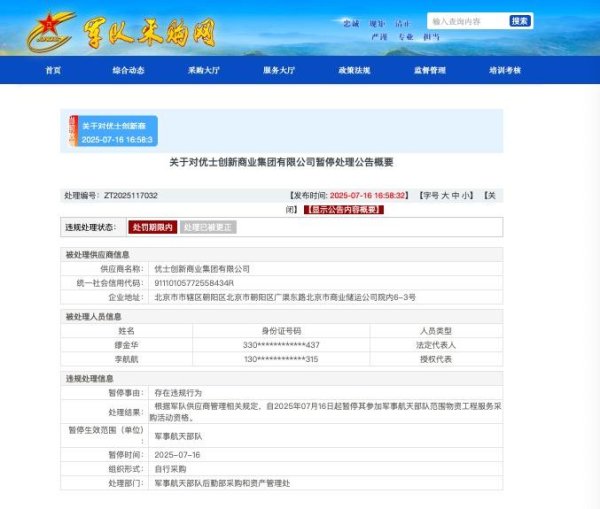Click ID number 130************315

pyautogui.click(x=281, y=359)
